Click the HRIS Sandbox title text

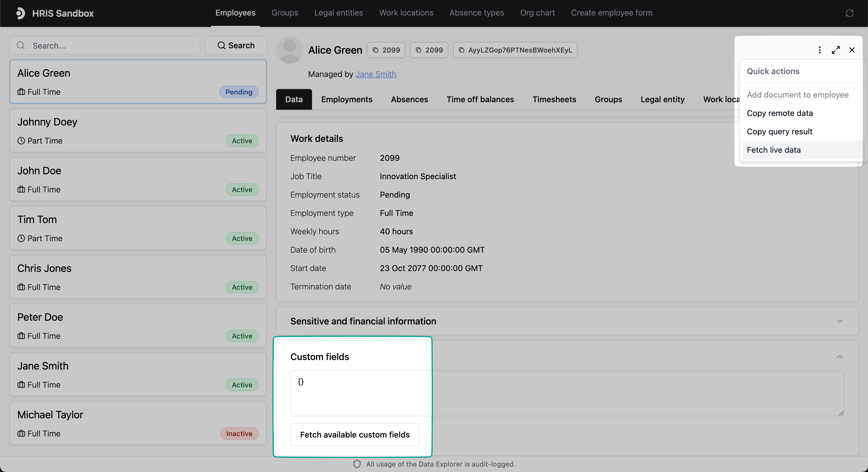[63, 13]
